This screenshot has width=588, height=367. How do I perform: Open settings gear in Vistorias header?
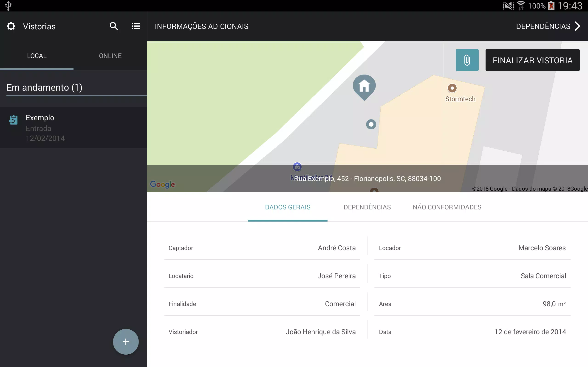click(11, 26)
